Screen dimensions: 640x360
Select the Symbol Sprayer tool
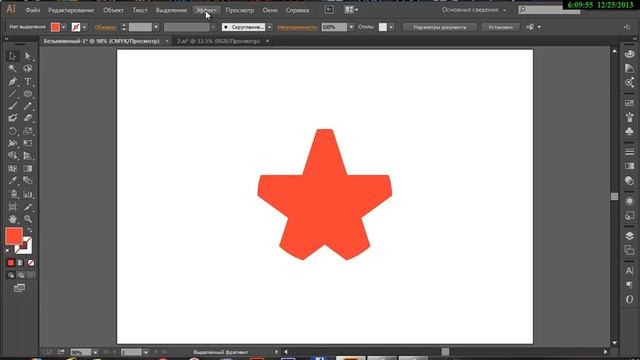12,194
